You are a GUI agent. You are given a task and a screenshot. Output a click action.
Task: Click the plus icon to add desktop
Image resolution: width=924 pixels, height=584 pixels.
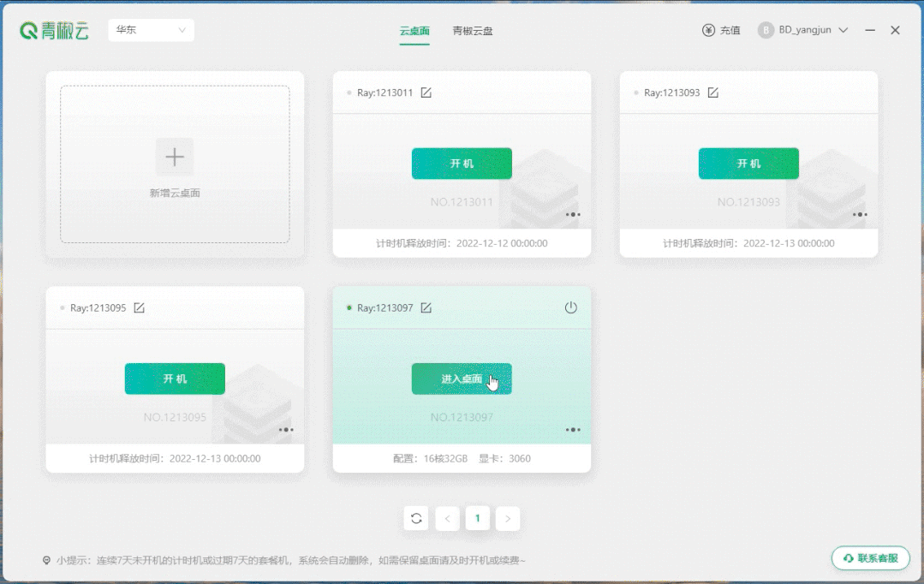[x=175, y=157]
